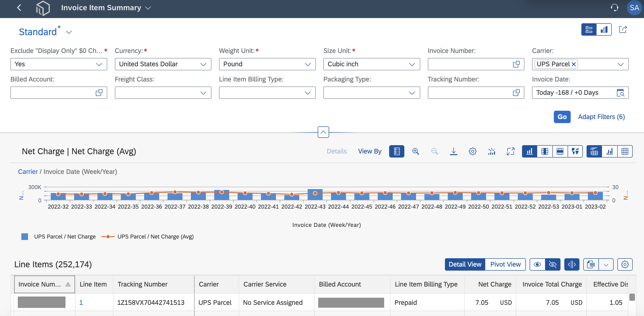This screenshot has width=644, height=316.
Task: Open chart in full screen
Action: pyautogui.click(x=510, y=151)
